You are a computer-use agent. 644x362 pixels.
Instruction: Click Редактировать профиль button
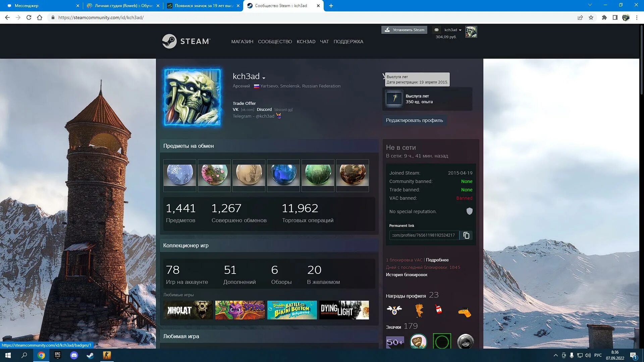[414, 120]
